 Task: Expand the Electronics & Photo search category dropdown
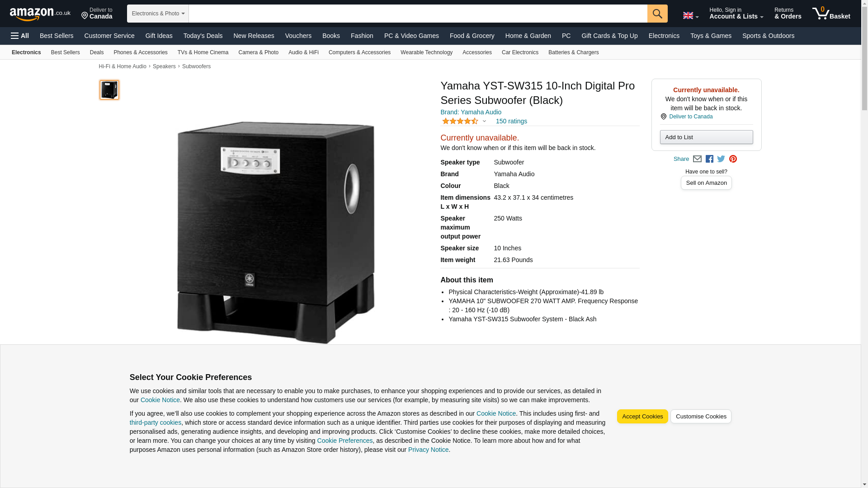point(158,14)
